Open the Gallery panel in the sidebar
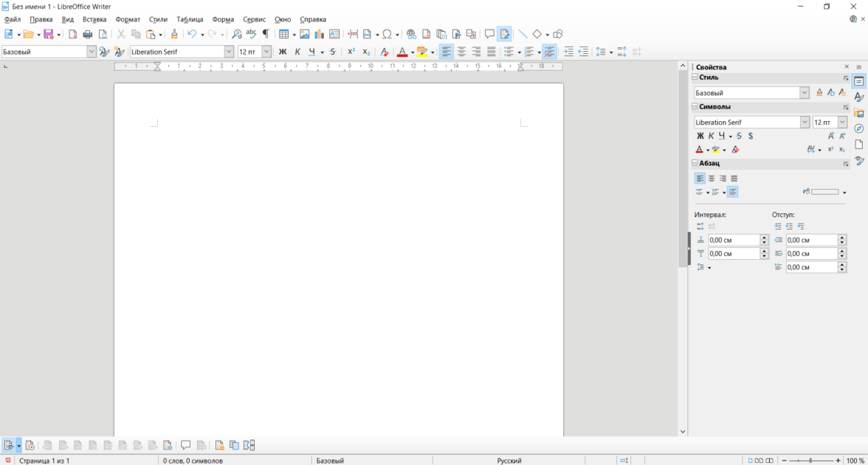The image size is (868, 465). (x=859, y=113)
